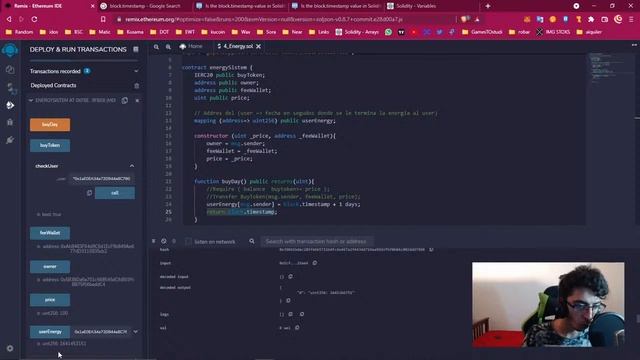Delete all Deployed Contracts trash icon

tap(137, 86)
